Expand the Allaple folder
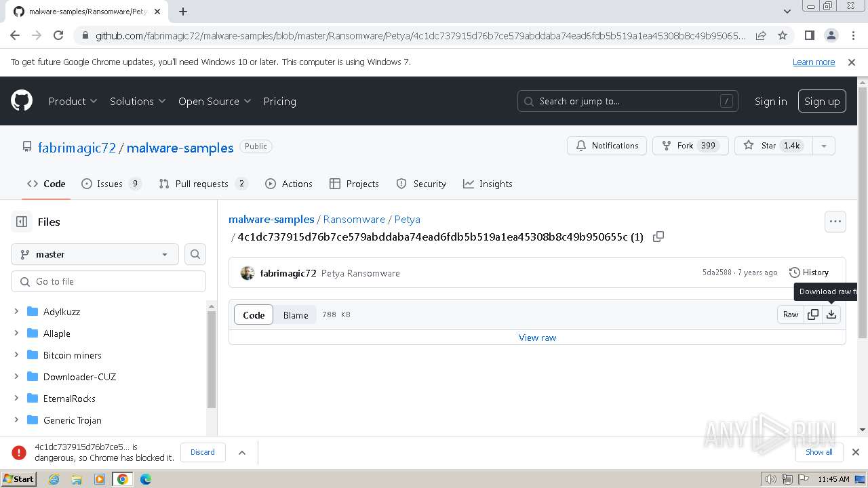Image resolution: width=868 pixels, height=488 pixels. [16, 333]
